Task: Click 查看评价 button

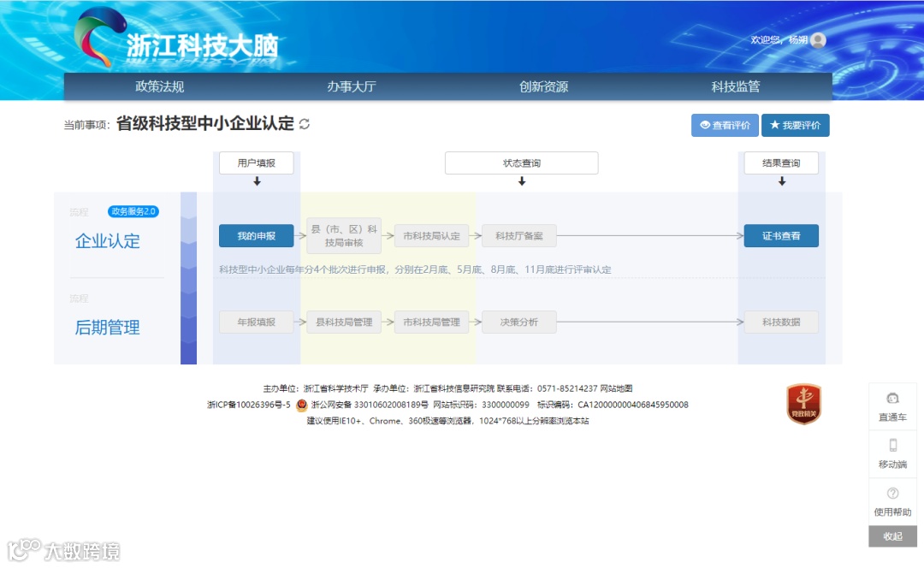Action: click(725, 125)
